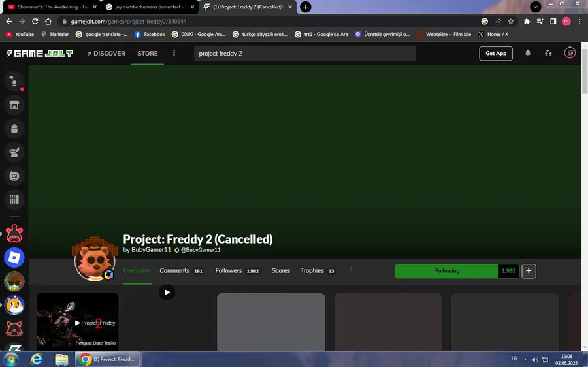This screenshot has width=588, height=367.
Task: Click the Google icon in the address bar
Action: (485, 22)
